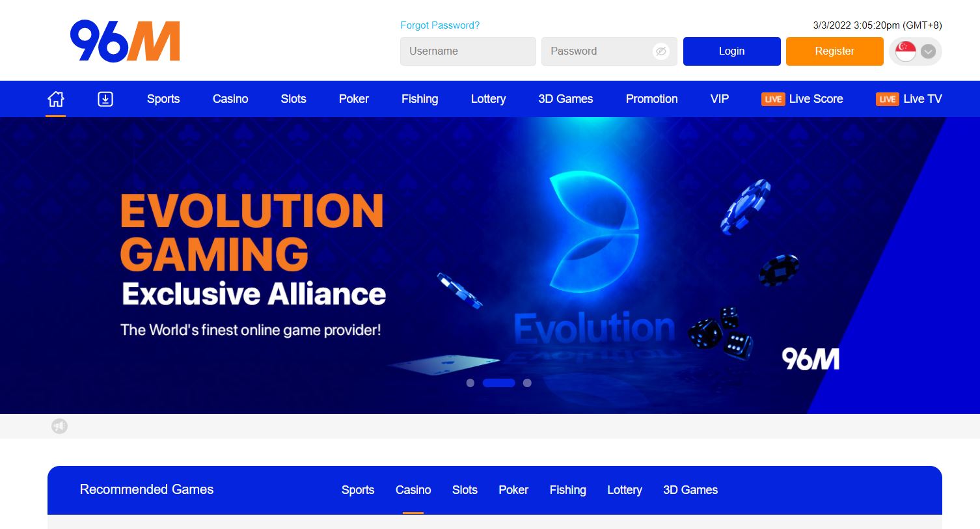Click the announcement megaphone icon
The height and width of the screenshot is (529, 980).
tap(59, 426)
